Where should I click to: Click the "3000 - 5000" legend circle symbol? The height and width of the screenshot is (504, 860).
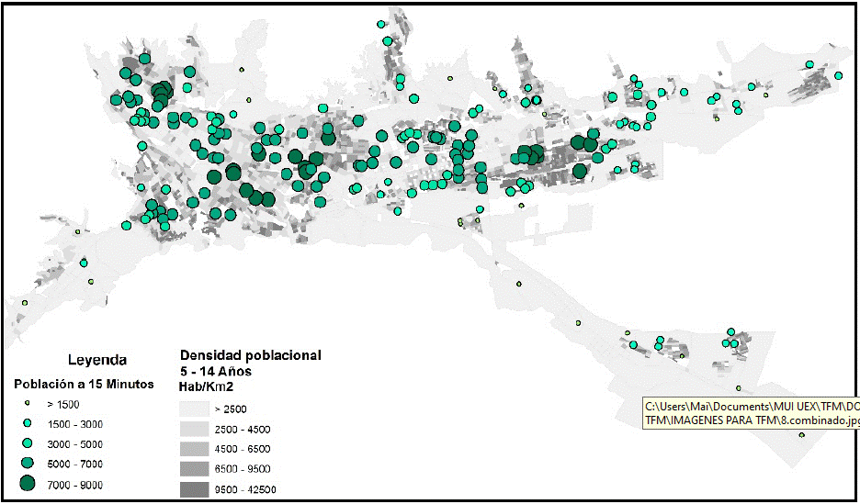click(28, 443)
